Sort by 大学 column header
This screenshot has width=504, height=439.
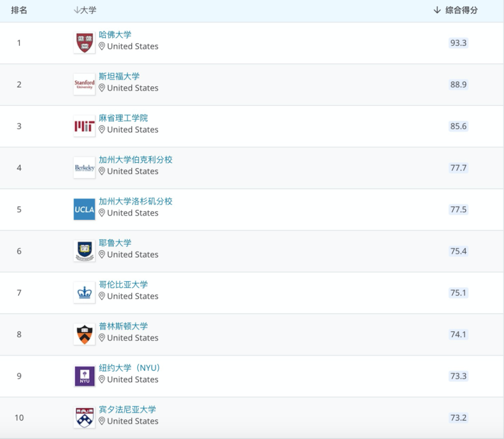point(85,10)
